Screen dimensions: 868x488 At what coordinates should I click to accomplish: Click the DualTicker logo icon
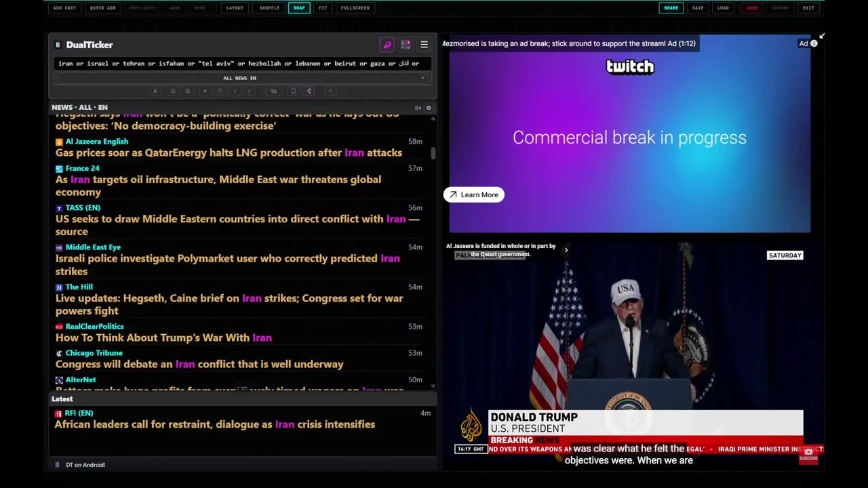(58, 45)
